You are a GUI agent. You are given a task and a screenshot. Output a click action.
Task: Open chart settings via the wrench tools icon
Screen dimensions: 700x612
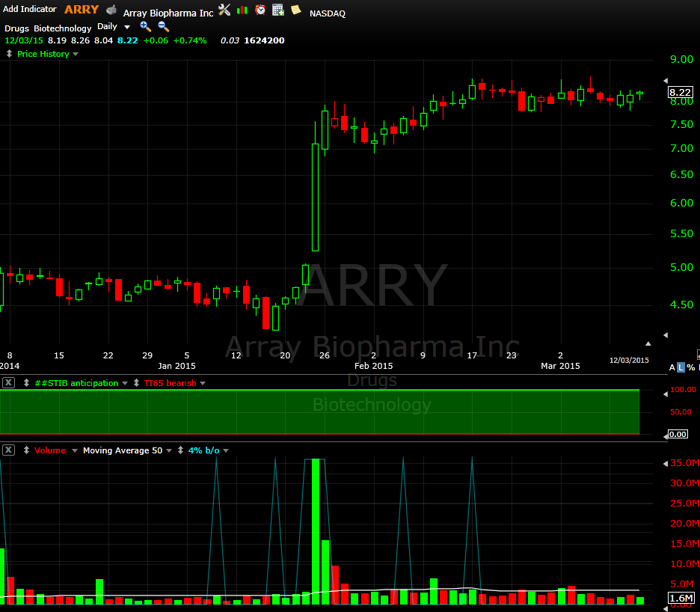pyautogui.click(x=224, y=10)
